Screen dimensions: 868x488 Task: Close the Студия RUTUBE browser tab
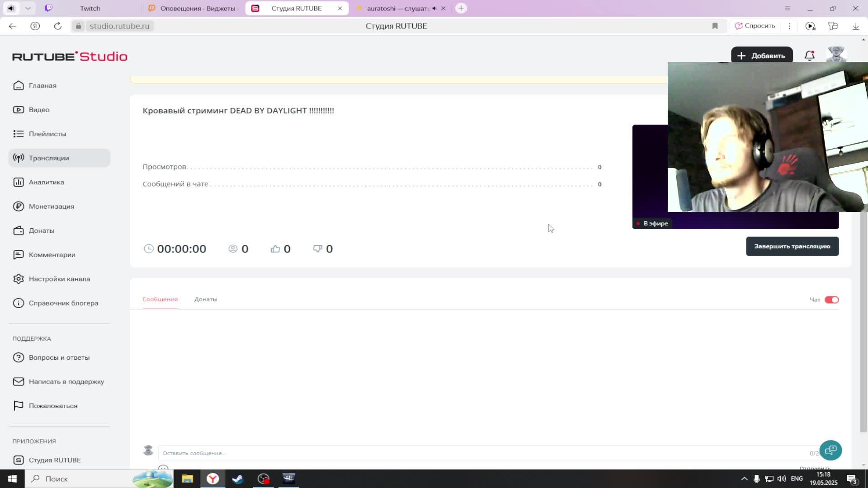pos(340,8)
